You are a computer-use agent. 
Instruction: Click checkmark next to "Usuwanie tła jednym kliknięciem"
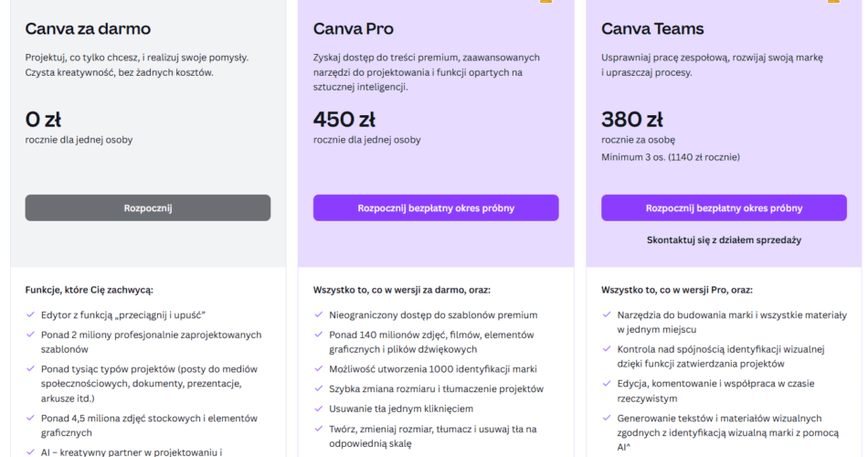click(x=318, y=409)
